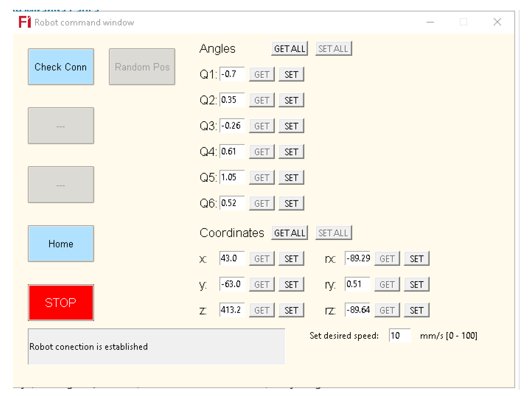Image resolution: width=532 pixels, height=403 pixels.
Task: Click SET next to Q1 angle
Action: (291, 75)
